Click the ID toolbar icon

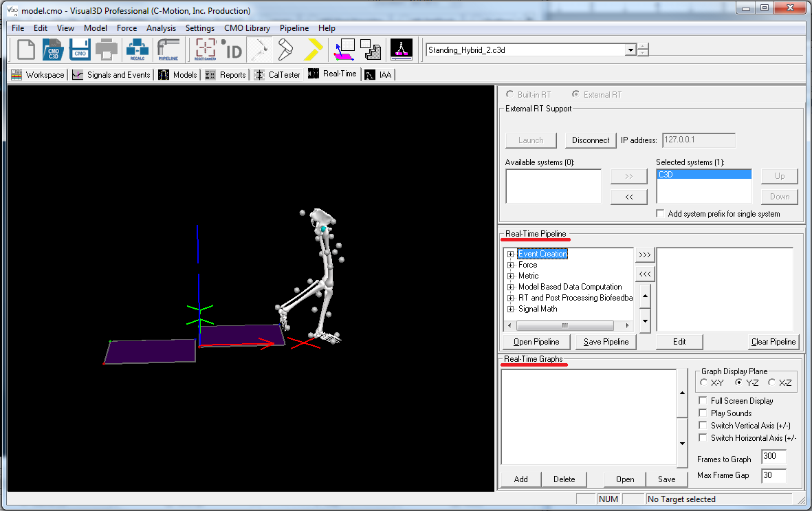(232, 50)
